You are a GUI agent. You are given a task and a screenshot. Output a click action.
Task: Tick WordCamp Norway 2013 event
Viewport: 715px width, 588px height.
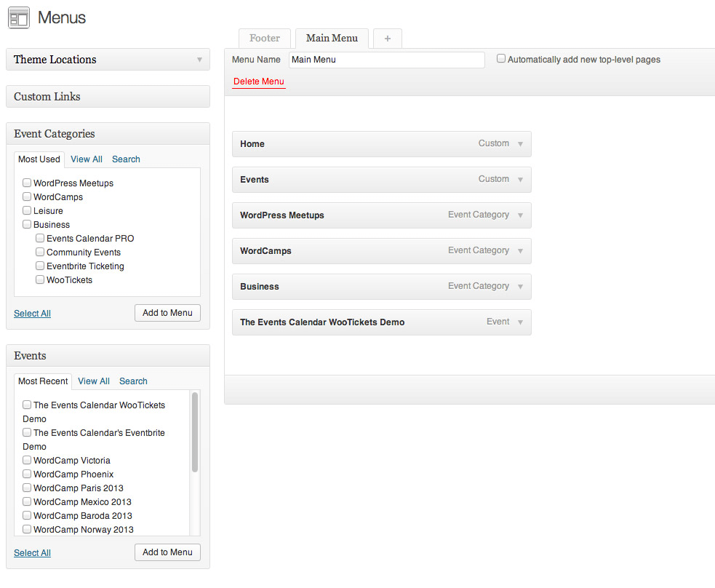(27, 529)
